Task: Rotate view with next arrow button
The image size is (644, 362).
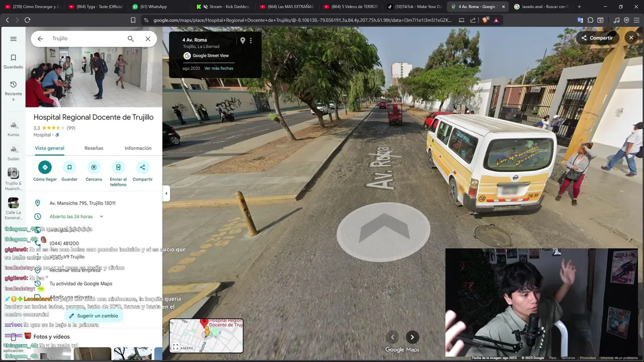Action: (412, 337)
